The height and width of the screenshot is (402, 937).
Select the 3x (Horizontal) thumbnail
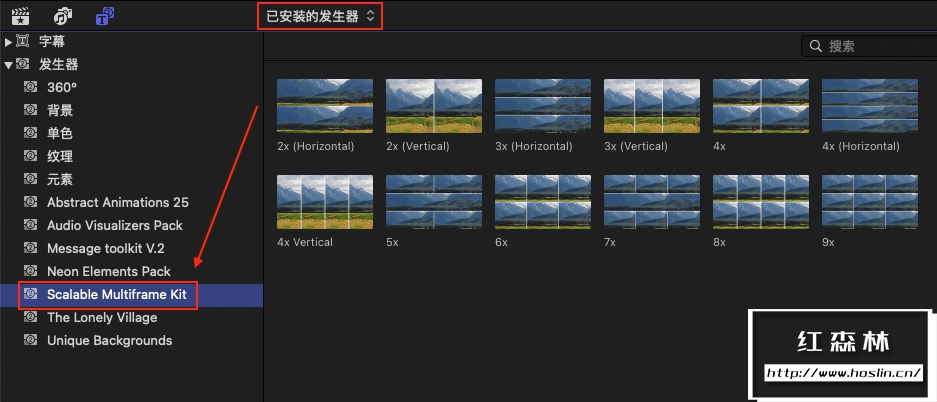coord(543,106)
